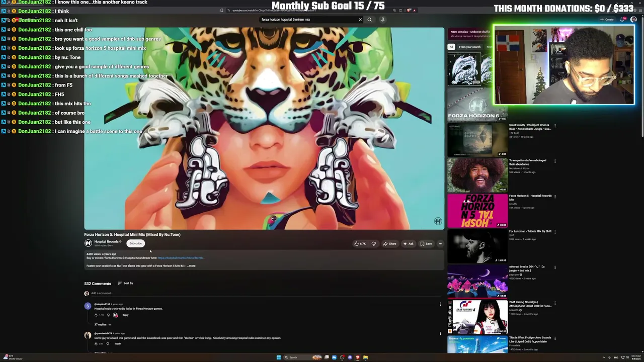Pause the Forza Horizon 5 mix video
Viewport: 644px width, 362px height.
click(264, 128)
